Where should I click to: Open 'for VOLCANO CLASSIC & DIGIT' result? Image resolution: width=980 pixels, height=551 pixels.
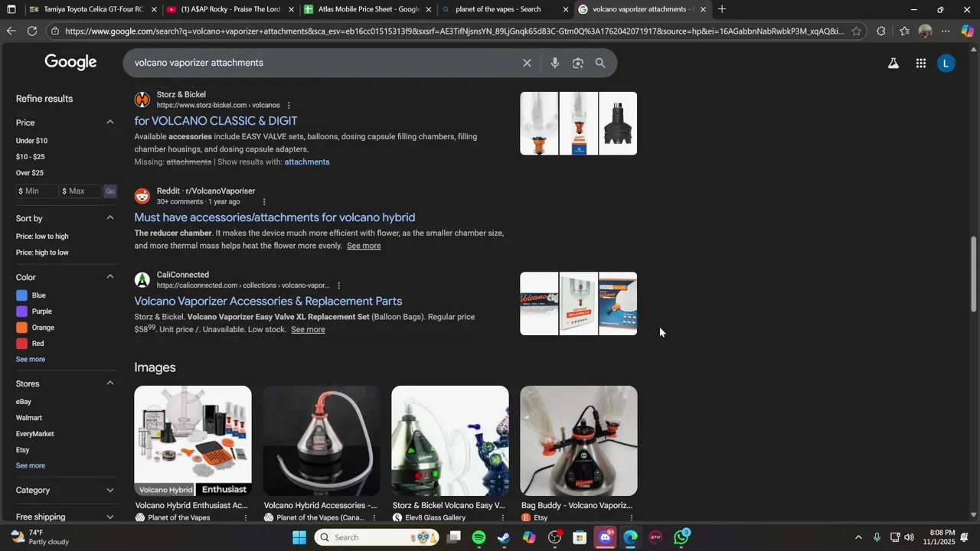[216, 121]
